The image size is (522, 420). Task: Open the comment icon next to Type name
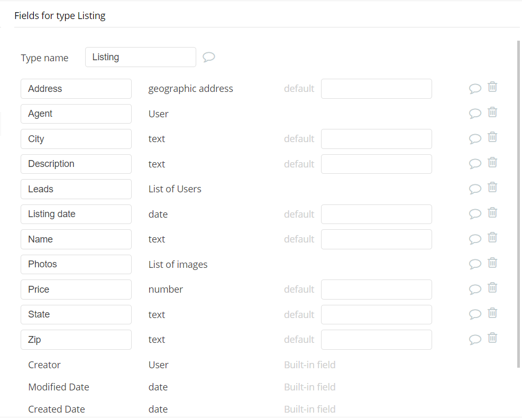[209, 57]
